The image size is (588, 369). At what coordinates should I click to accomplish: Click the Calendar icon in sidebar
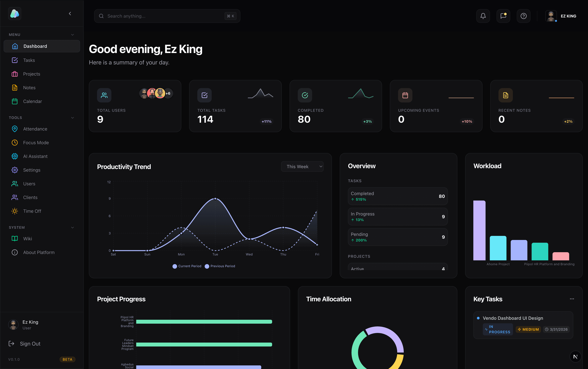15,101
